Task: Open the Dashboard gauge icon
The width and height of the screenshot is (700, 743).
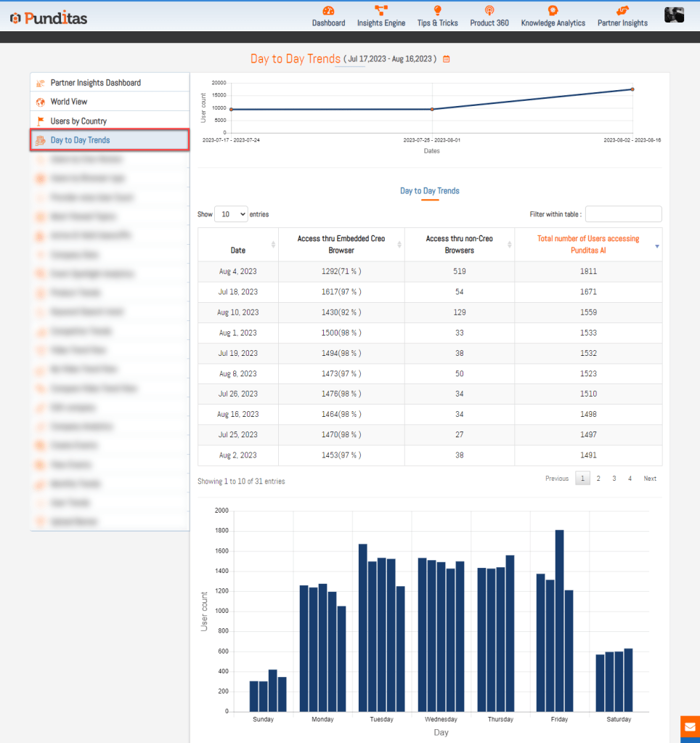Action: (x=328, y=11)
